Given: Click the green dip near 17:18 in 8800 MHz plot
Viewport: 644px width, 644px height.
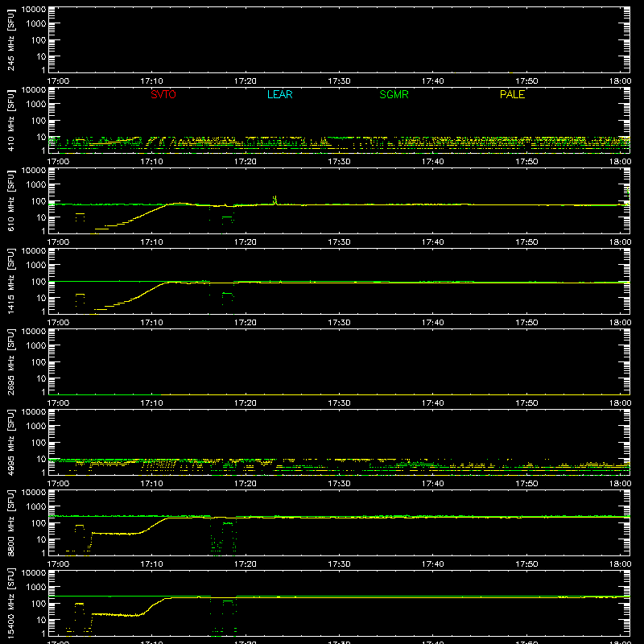Looking at the screenshot, I should coord(224,536).
